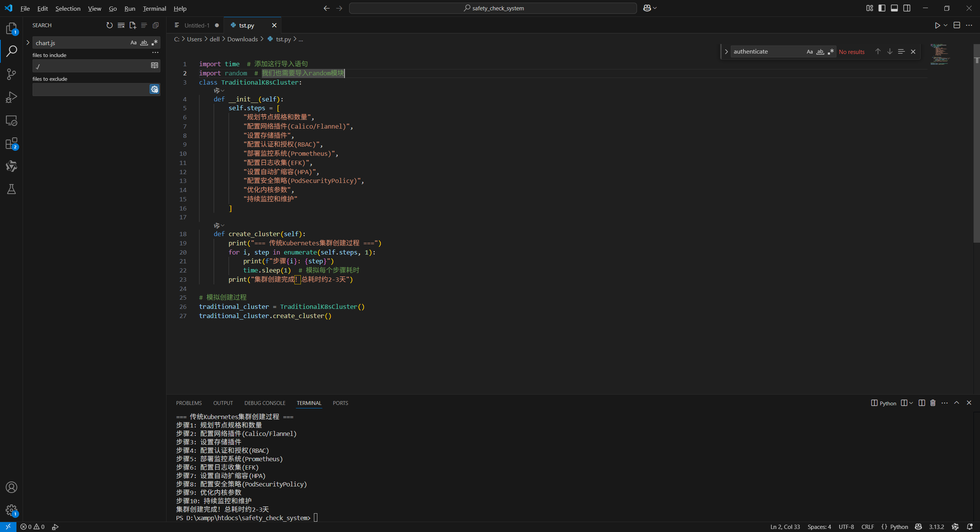The height and width of the screenshot is (532, 980).
Task: Click Ln 2, Col 33 position indicator
Action: [785, 527]
